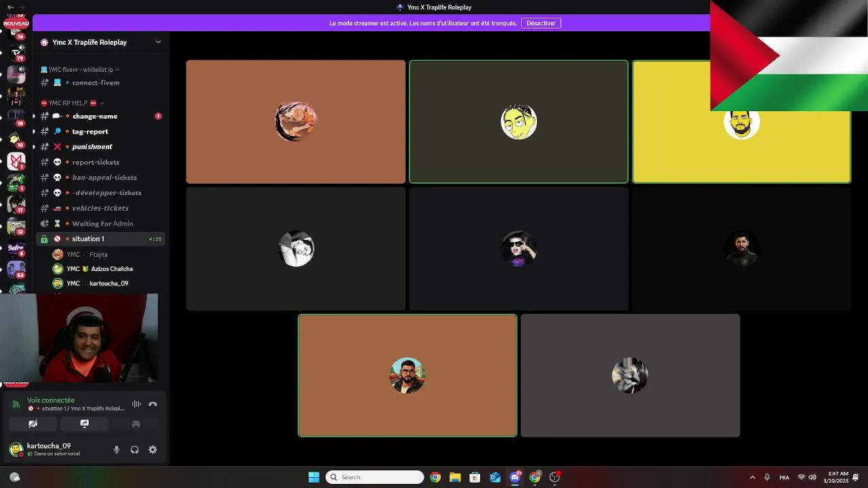This screenshot has height=488, width=868.
Task: Open the connect-fivem channel
Action: click(100, 83)
